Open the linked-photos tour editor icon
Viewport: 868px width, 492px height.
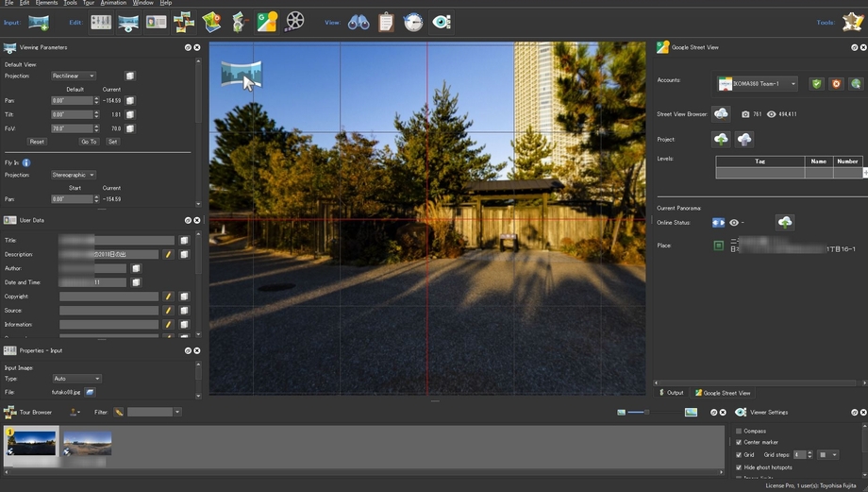pyautogui.click(x=184, y=22)
